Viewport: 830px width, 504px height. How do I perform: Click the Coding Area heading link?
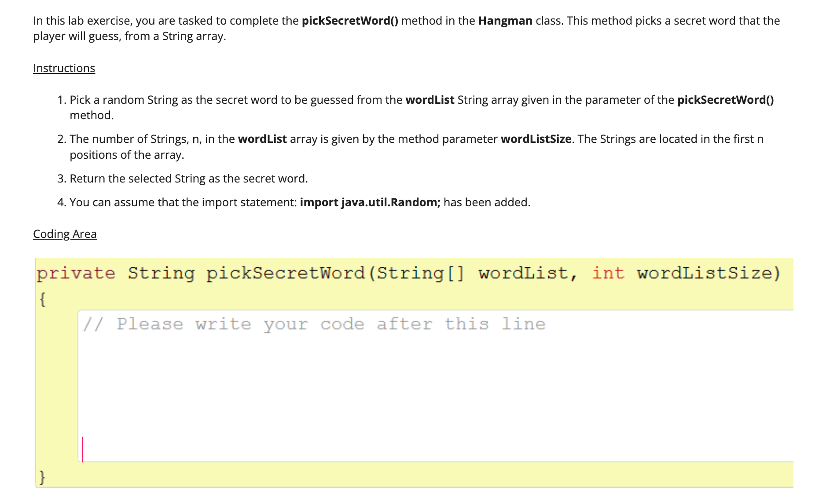(65, 234)
